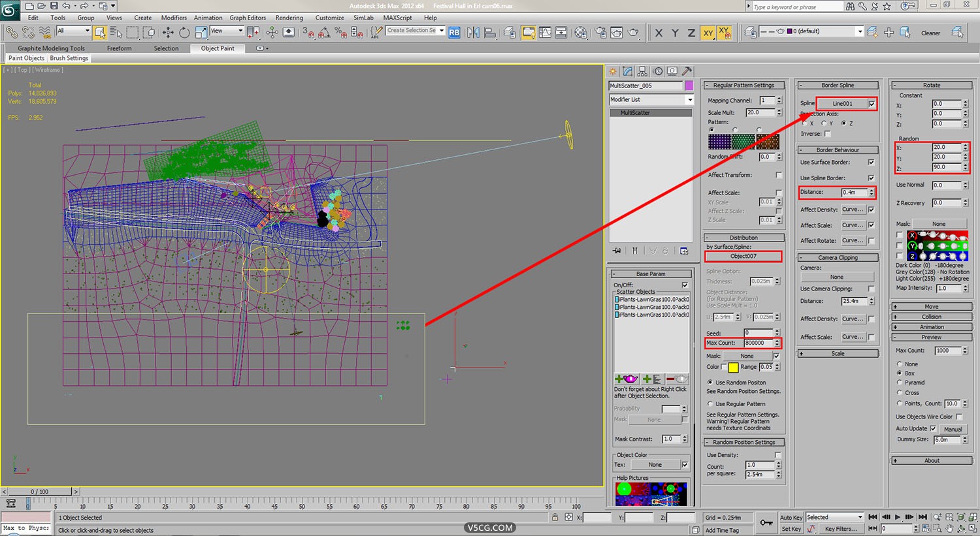Click the Pin Stack icon

point(617,251)
